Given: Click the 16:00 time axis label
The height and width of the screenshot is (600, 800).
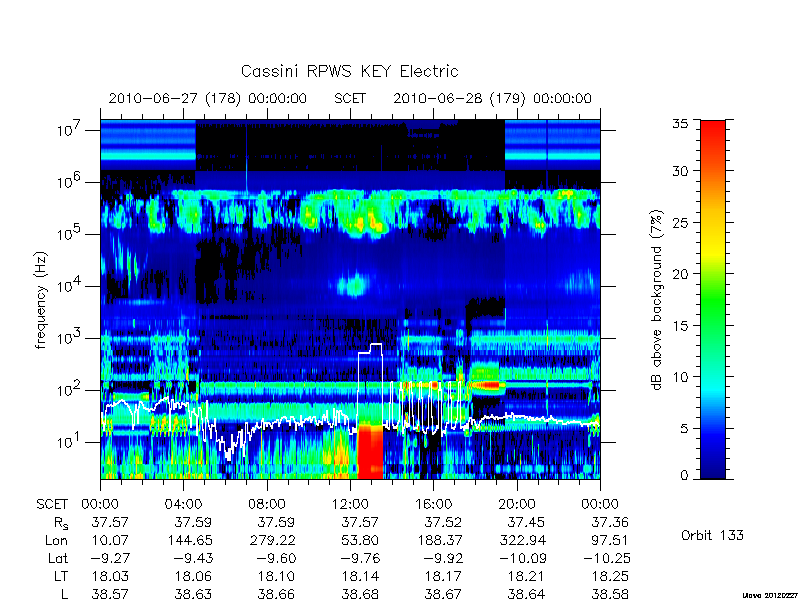Looking at the screenshot, I should click(x=433, y=505).
